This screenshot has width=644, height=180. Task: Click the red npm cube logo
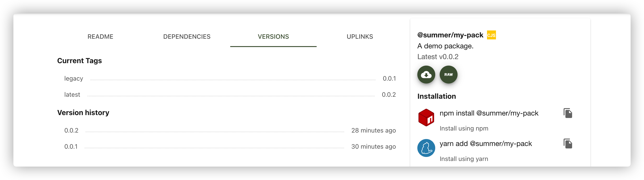click(426, 117)
